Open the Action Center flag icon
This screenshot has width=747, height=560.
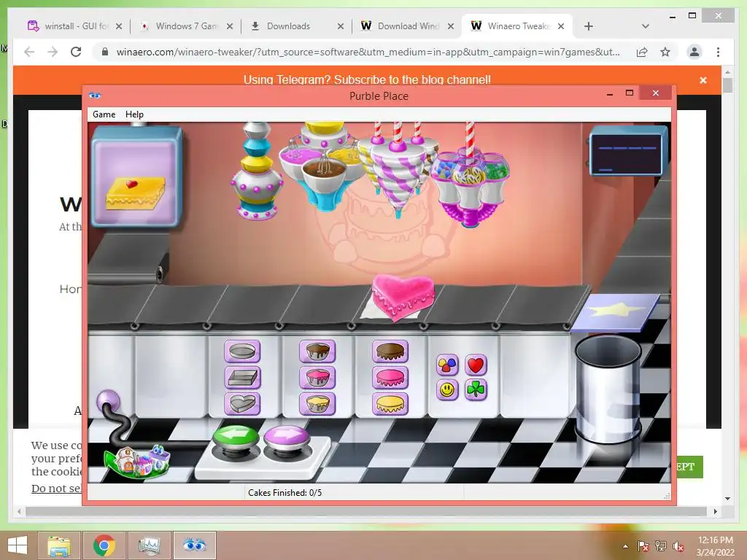click(643, 546)
